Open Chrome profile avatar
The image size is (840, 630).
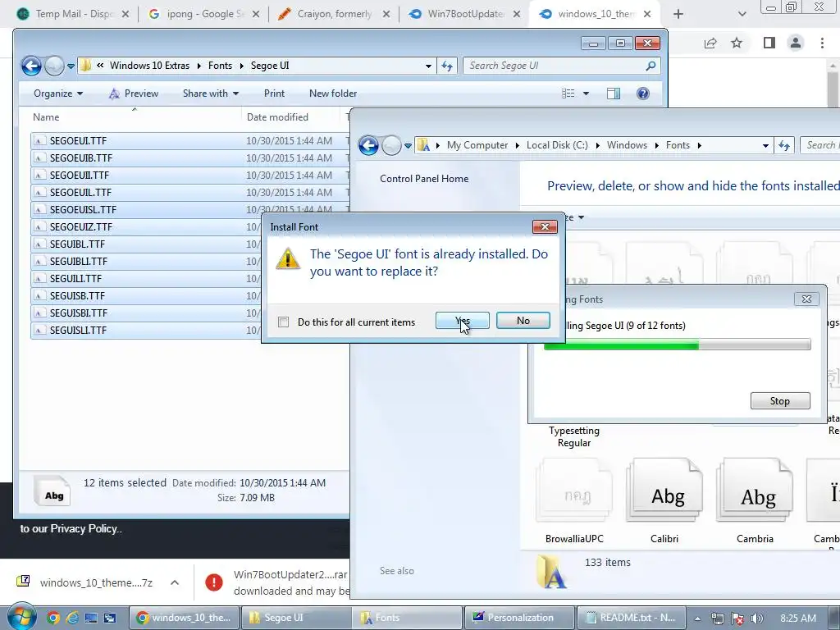pos(796,43)
